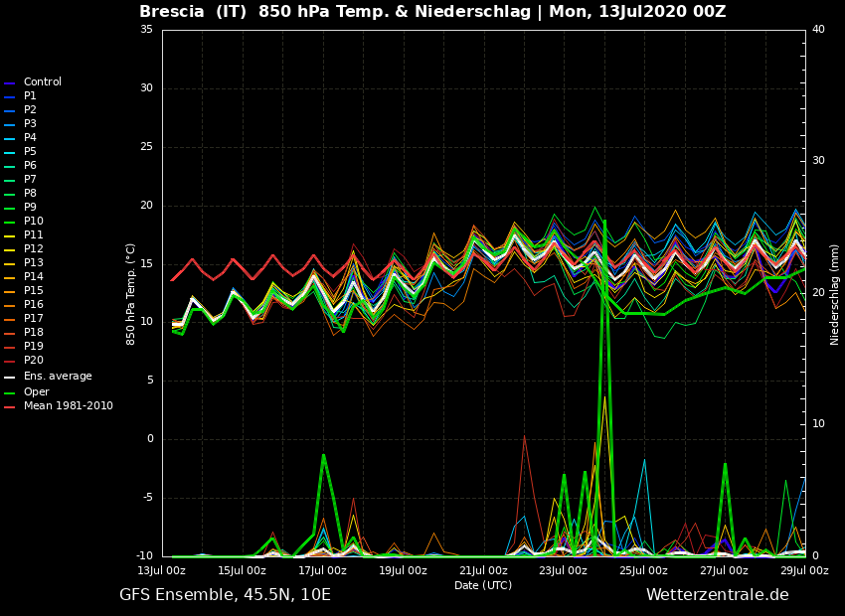Select the "Mean 1981-2010" legend label
845x616 pixels.
click(x=69, y=406)
